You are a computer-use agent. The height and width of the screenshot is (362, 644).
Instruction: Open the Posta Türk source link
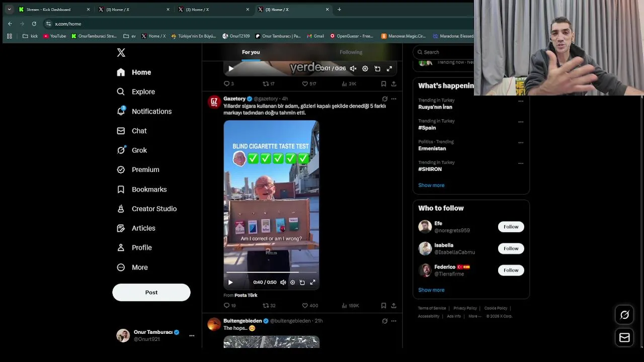(246, 296)
